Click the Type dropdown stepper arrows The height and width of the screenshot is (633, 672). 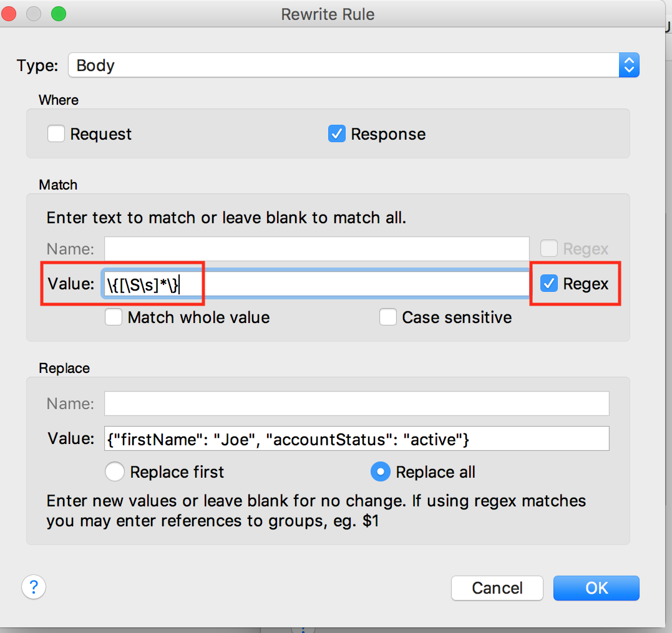(x=629, y=65)
